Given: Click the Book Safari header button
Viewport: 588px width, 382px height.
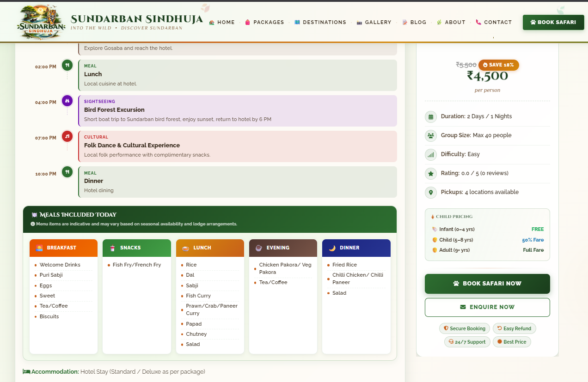Looking at the screenshot, I should 553,22.
